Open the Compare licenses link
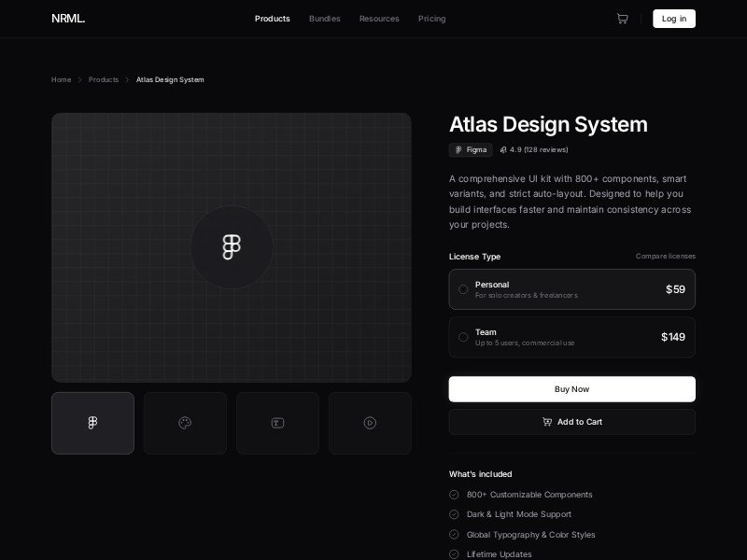 (x=665, y=257)
